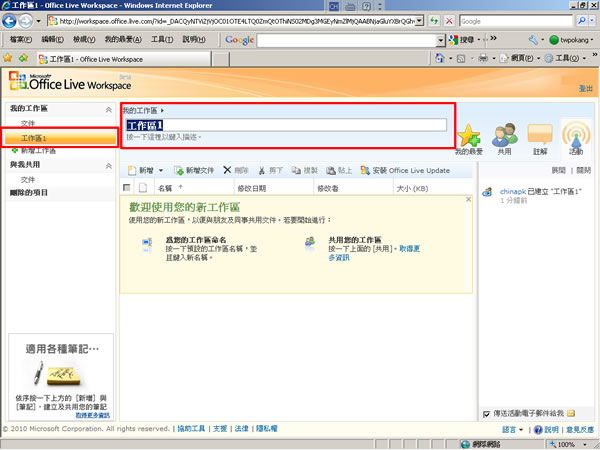Open the 說明(H) menu
Image resolution: width=600 pixels, height=450 pixels.
pos(194,39)
